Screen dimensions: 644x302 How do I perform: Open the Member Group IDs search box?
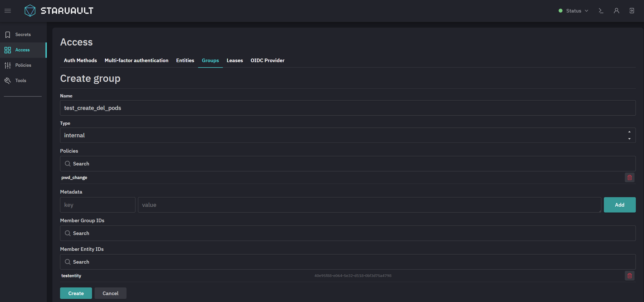(x=348, y=233)
